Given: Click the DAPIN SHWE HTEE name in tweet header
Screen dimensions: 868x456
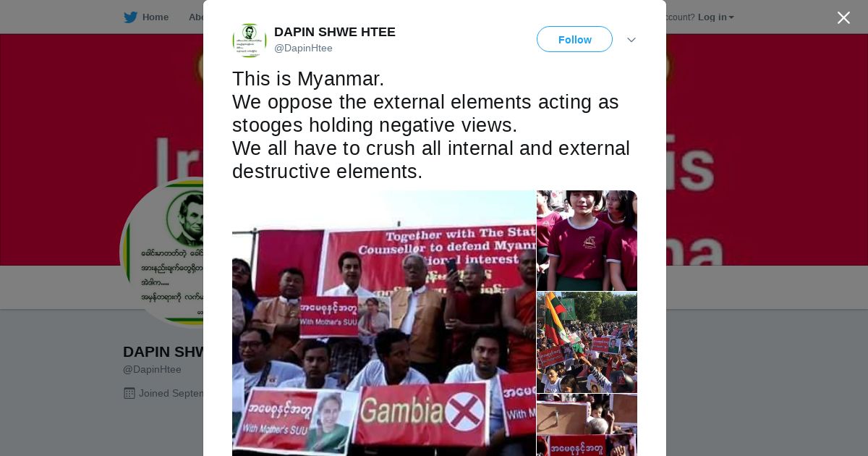Looking at the screenshot, I should [x=335, y=32].
